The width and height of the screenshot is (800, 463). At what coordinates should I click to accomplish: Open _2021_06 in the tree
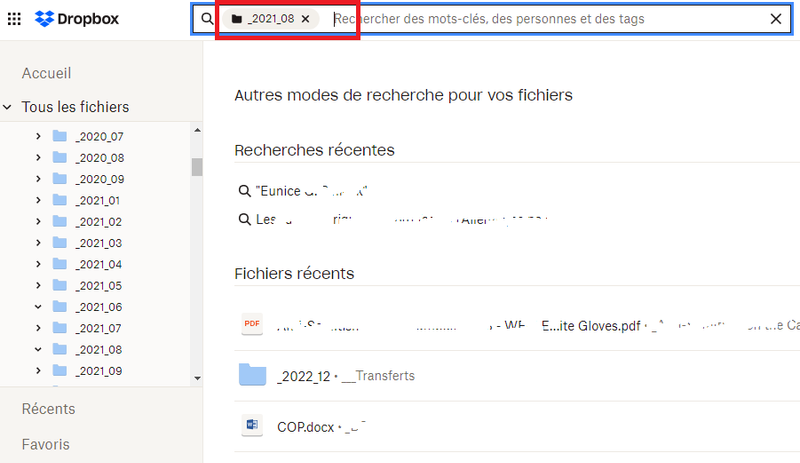click(x=99, y=307)
